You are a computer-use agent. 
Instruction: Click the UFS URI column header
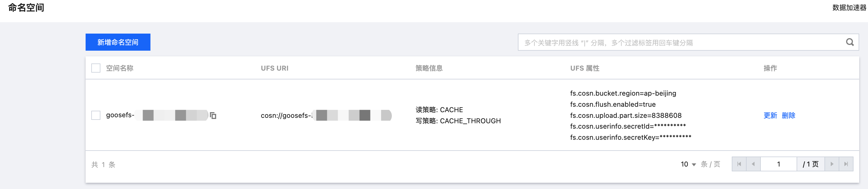(274, 68)
